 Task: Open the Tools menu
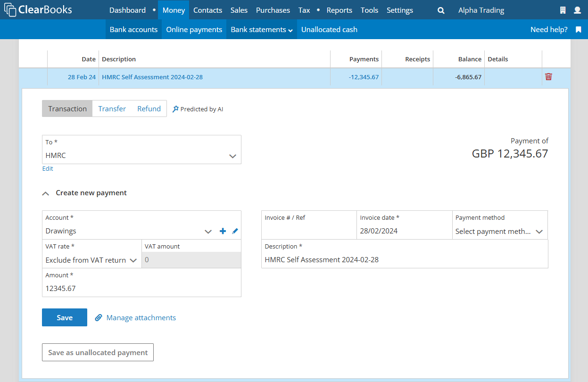coord(370,10)
